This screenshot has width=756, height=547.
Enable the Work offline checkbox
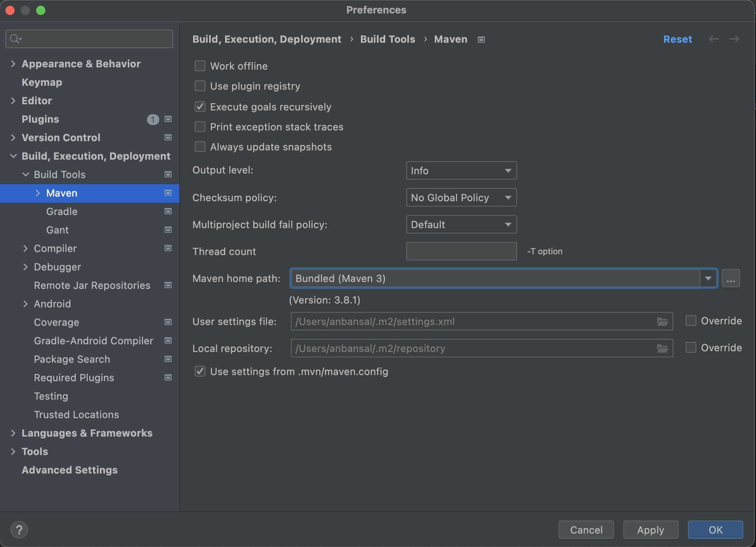click(x=200, y=66)
